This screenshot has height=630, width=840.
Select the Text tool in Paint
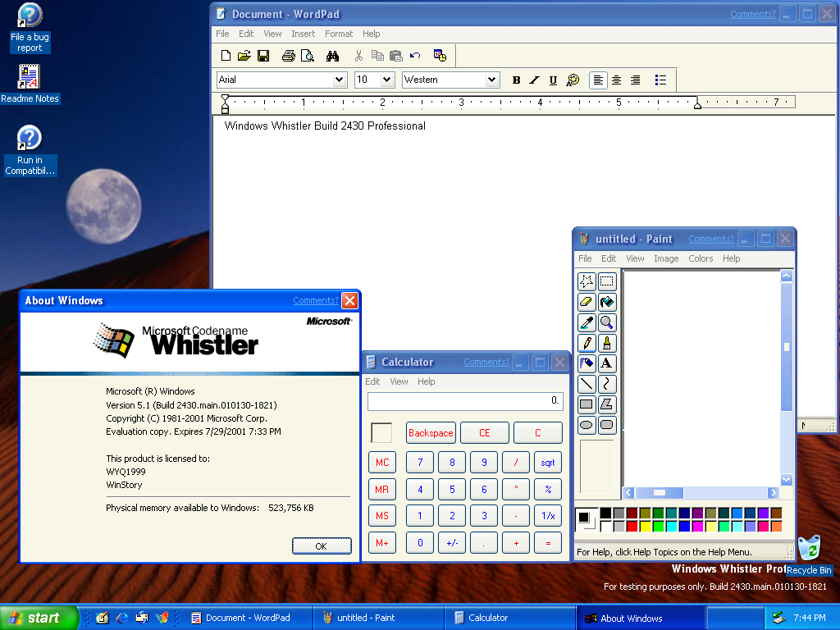pos(607,363)
